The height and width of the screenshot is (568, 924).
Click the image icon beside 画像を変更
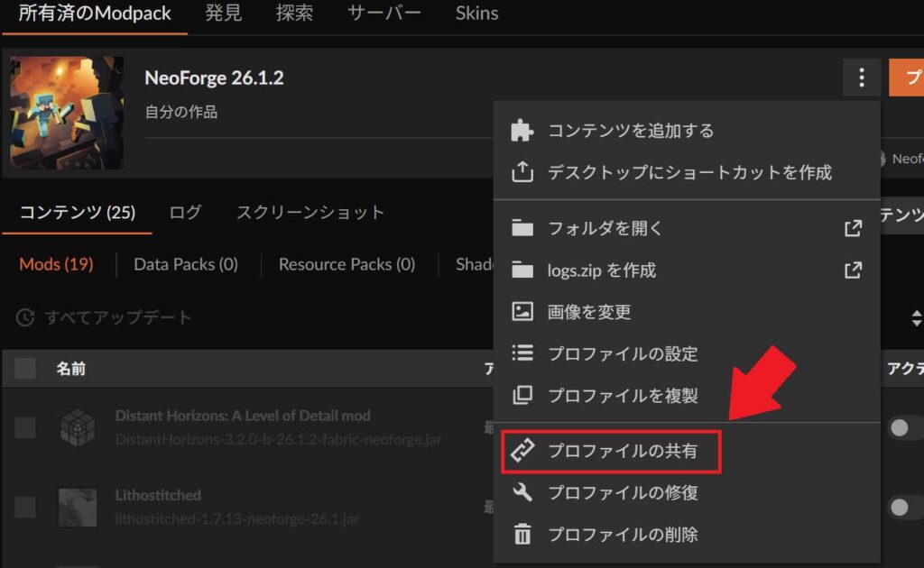(522, 311)
